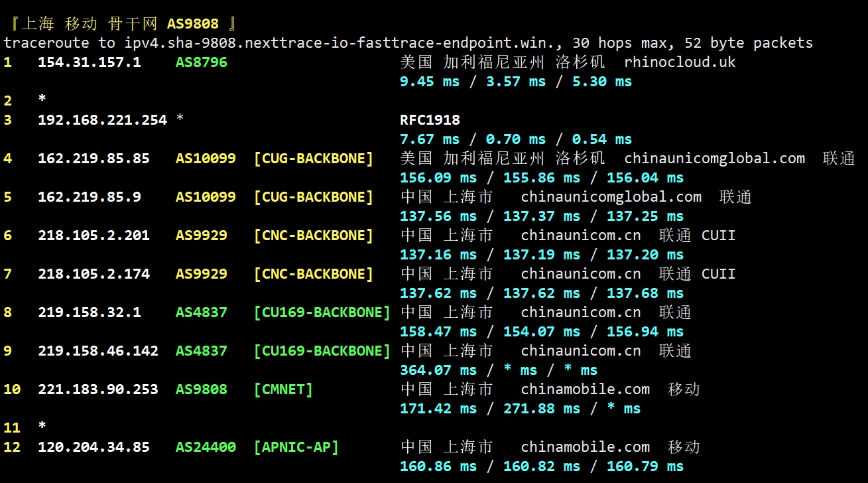Click the IP address 218.105.2.201
Screen dimensions: 868x483
93,236
